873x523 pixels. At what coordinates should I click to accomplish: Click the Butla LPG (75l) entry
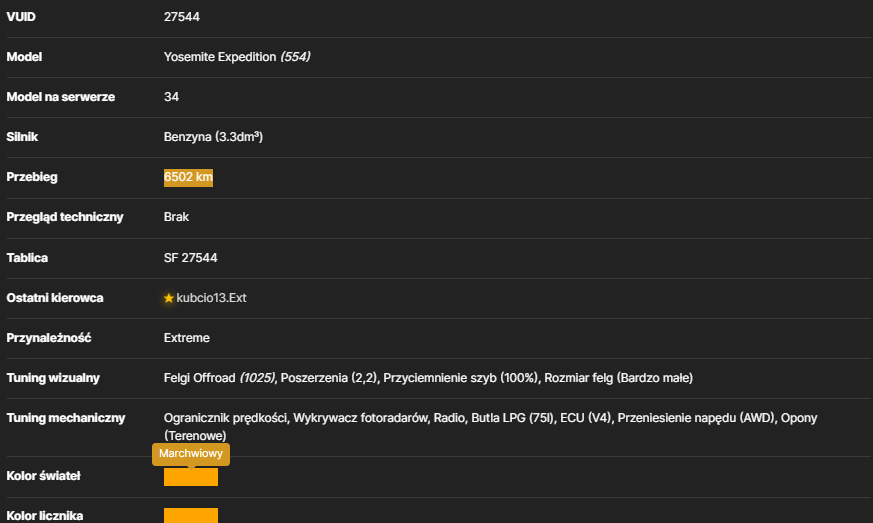coord(512,418)
